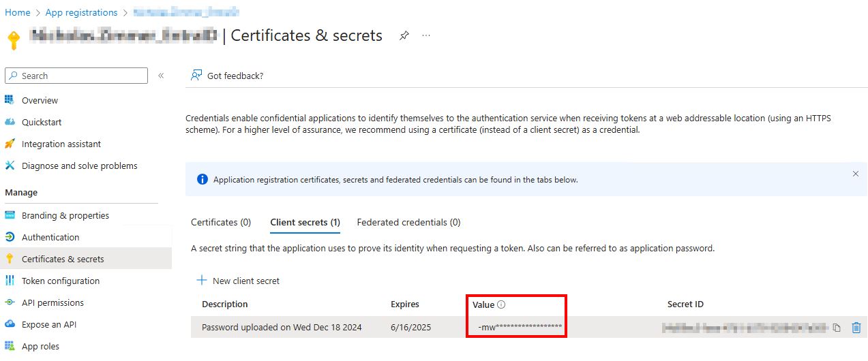Viewport: 868px width, 361px height.
Task: Dismiss the information banner
Action: (856, 174)
